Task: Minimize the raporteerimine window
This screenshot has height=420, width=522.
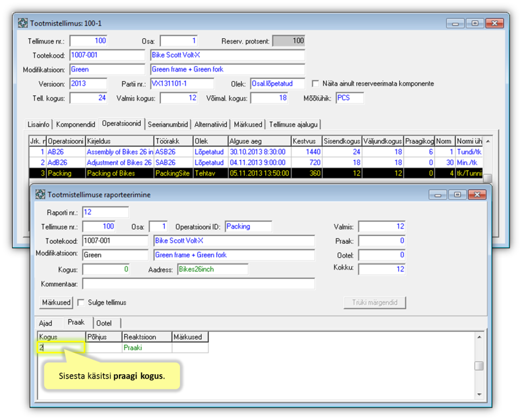Action: click(438, 195)
